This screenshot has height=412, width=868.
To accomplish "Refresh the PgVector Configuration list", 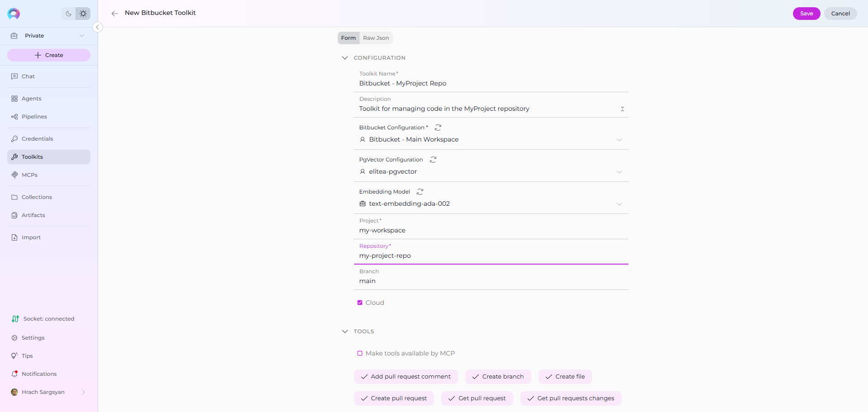I will pos(433,160).
